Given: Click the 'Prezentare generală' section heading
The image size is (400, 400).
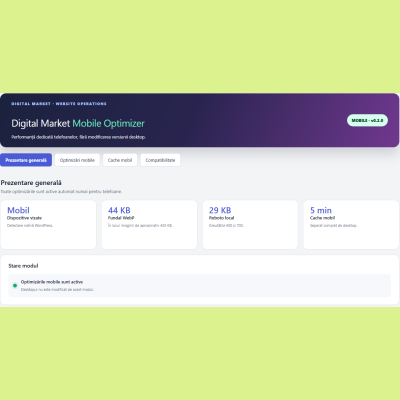Looking at the screenshot, I should coord(31,183).
